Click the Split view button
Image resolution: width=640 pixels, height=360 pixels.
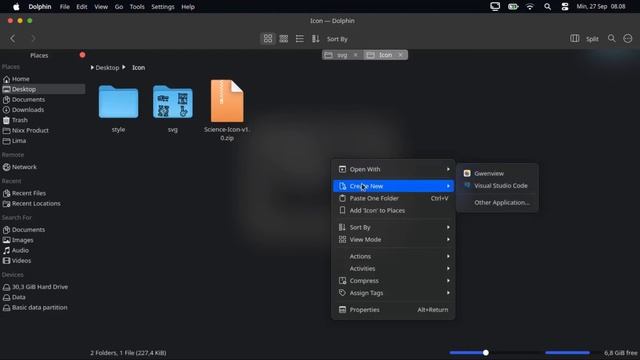click(x=584, y=39)
